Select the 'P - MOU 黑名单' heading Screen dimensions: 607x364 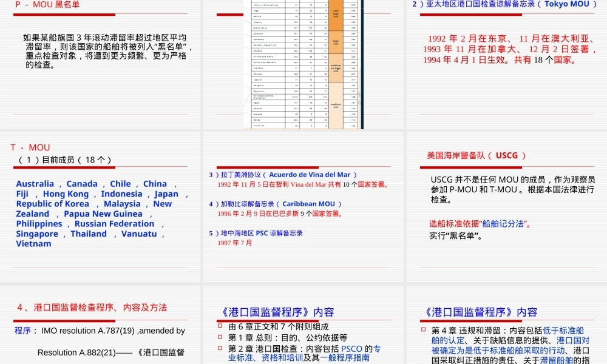pos(47,5)
